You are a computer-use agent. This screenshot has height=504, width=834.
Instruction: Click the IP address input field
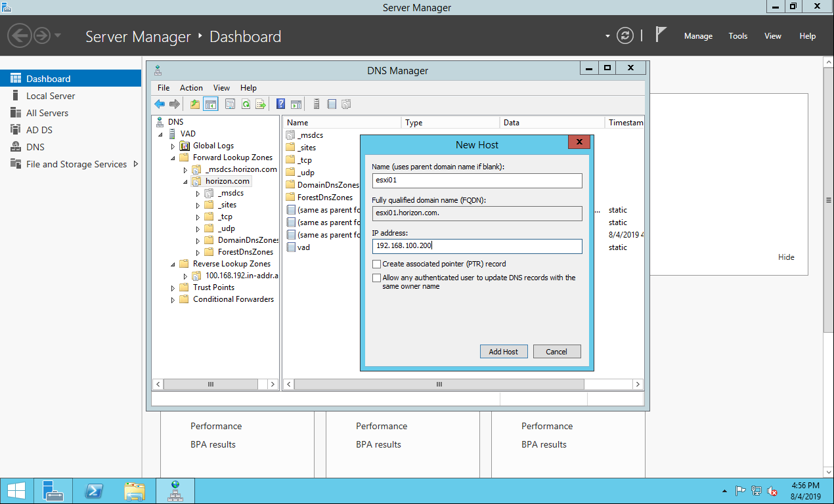coord(477,246)
